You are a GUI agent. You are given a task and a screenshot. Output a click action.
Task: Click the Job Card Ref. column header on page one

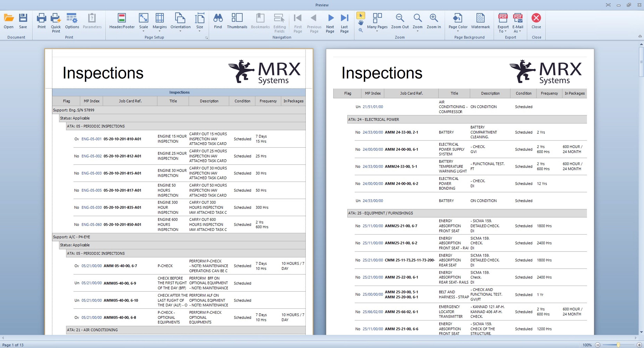point(130,101)
